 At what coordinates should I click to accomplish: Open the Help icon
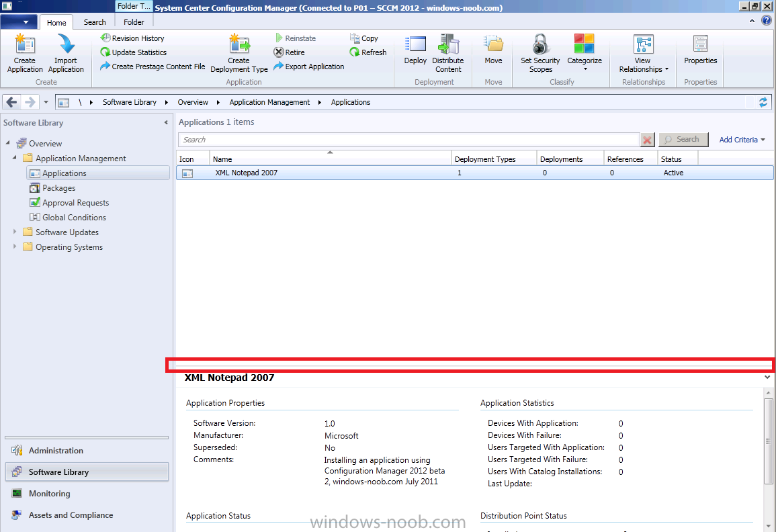pos(766,21)
